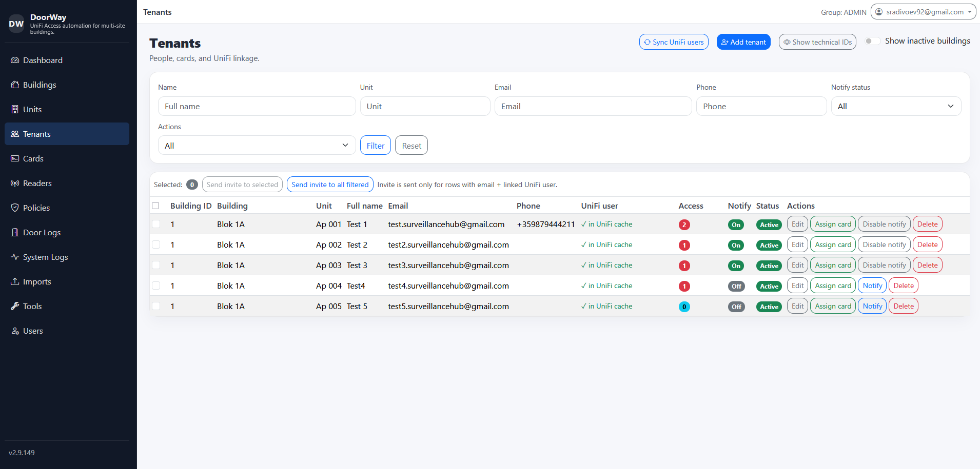Click the Door Logs door icon
Screen dimensions: 980x469
15,233
